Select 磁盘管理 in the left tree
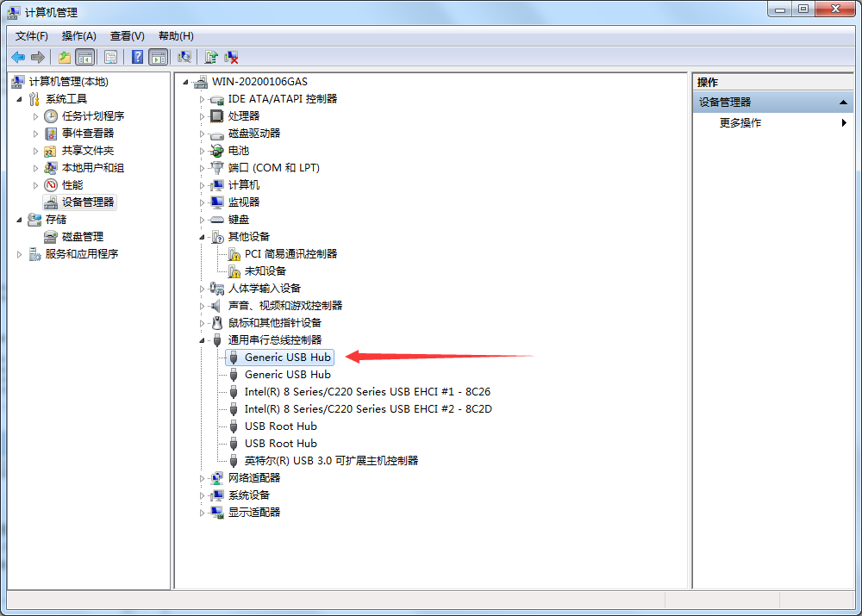 [82, 237]
